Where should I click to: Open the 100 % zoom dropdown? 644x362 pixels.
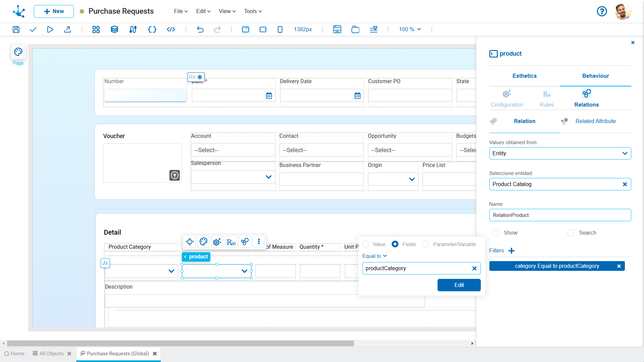(x=410, y=29)
